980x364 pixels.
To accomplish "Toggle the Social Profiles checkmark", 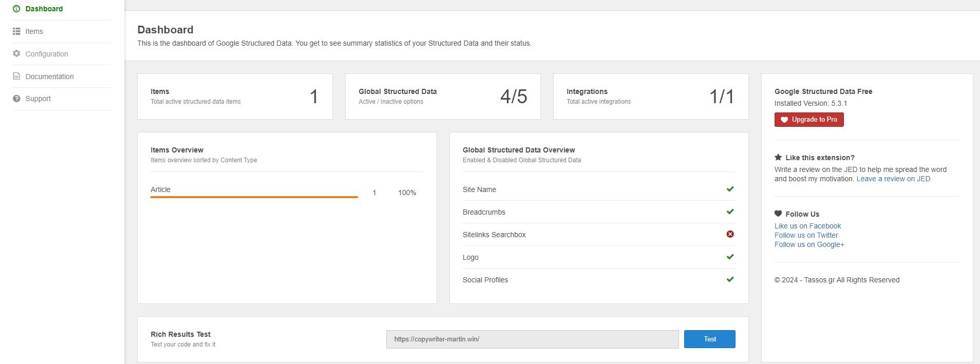I will pos(730,280).
